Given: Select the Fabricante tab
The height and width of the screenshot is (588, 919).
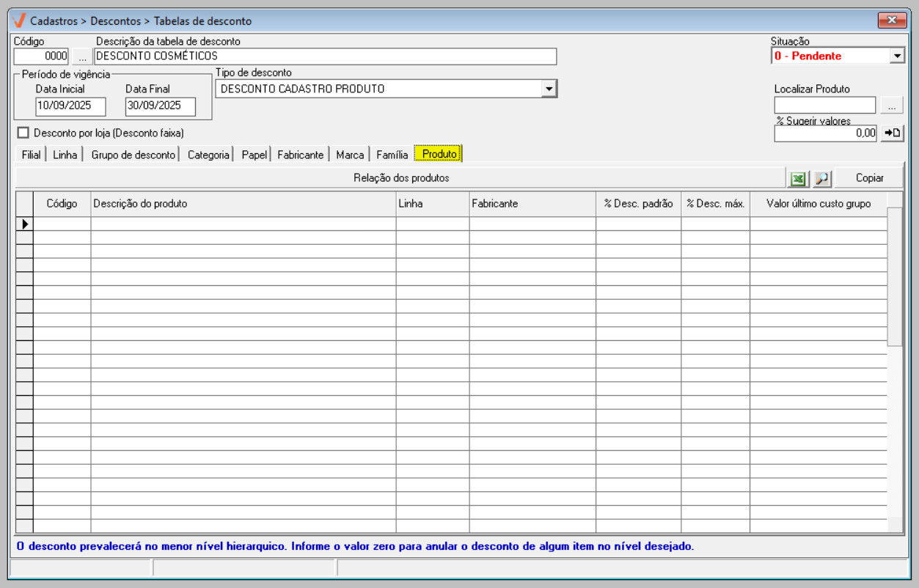Looking at the screenshot, I should tap(300, 155).
